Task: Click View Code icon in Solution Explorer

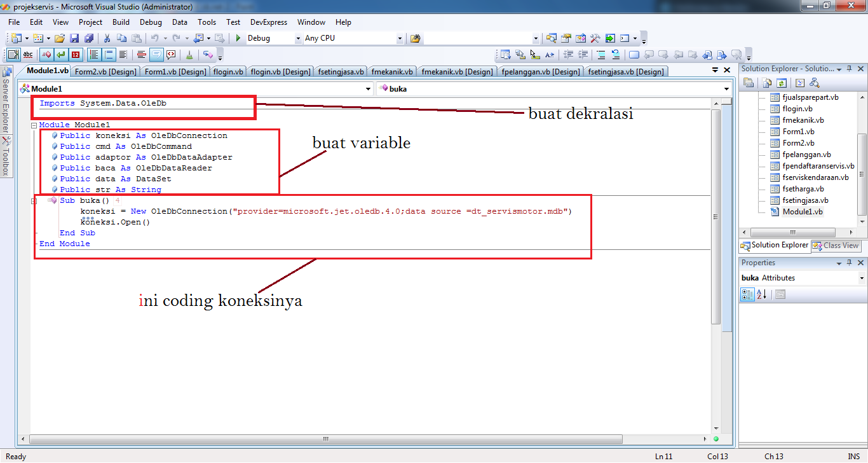Action: 800,83
